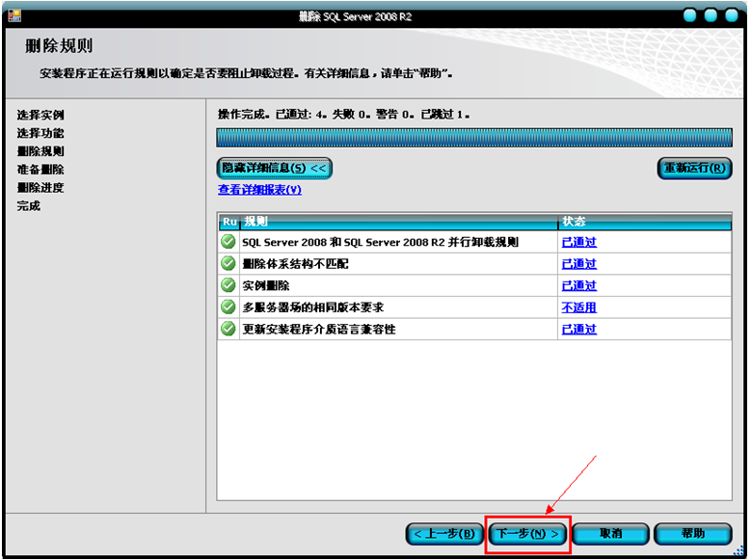Select 删除进度 step in sidebar
Viewport: 751px width, 560px height.
[40, 188]
